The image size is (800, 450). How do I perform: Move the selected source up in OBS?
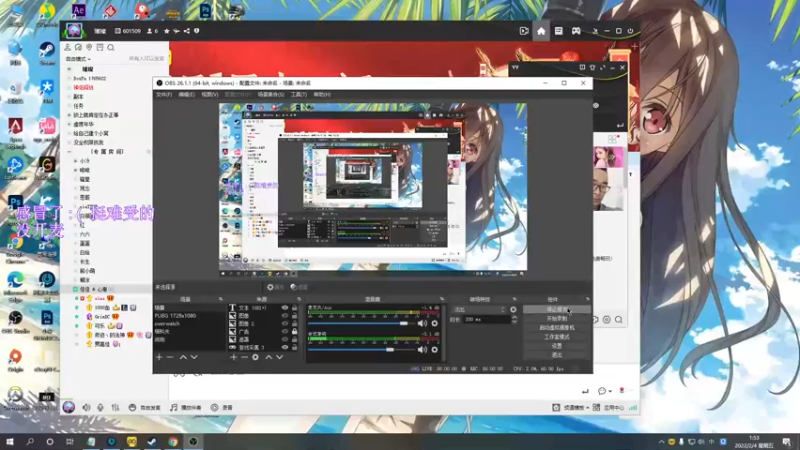click(269, 357)
